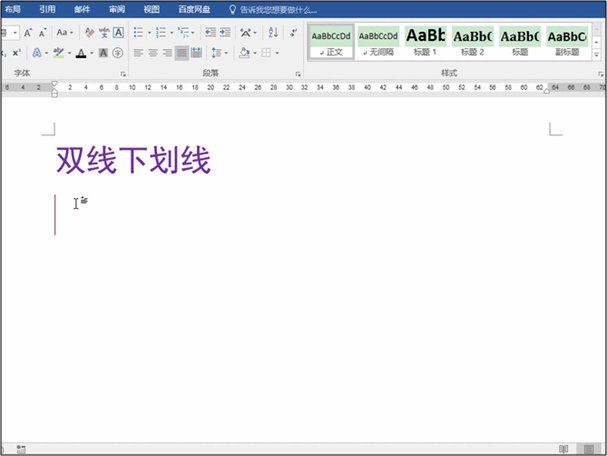The height and width of the screenshot is (456, 607).
Task: Open font size dropdown arrow
Action: [x=15, y=33]
